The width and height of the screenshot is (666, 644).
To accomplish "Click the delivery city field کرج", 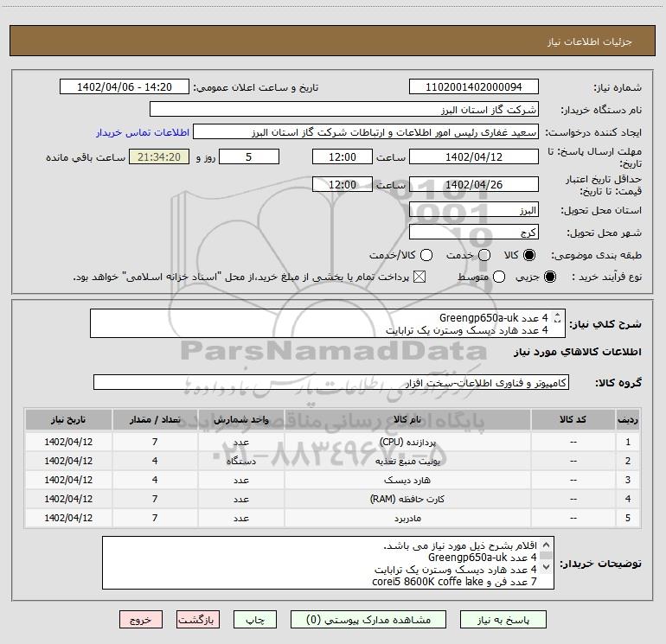I will (x=474, y=233).
